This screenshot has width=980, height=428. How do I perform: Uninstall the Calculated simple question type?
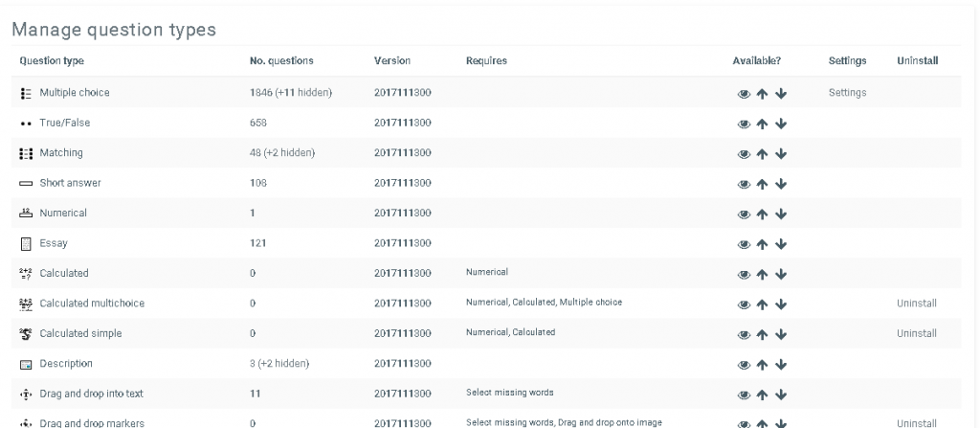[x=917, y=333]
